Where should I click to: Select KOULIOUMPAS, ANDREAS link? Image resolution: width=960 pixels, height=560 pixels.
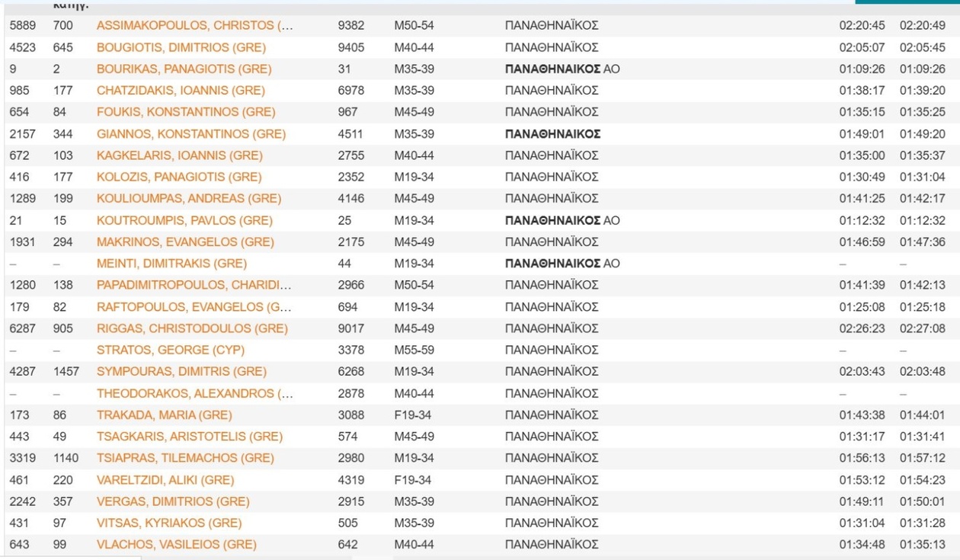(x=188, y=199)
